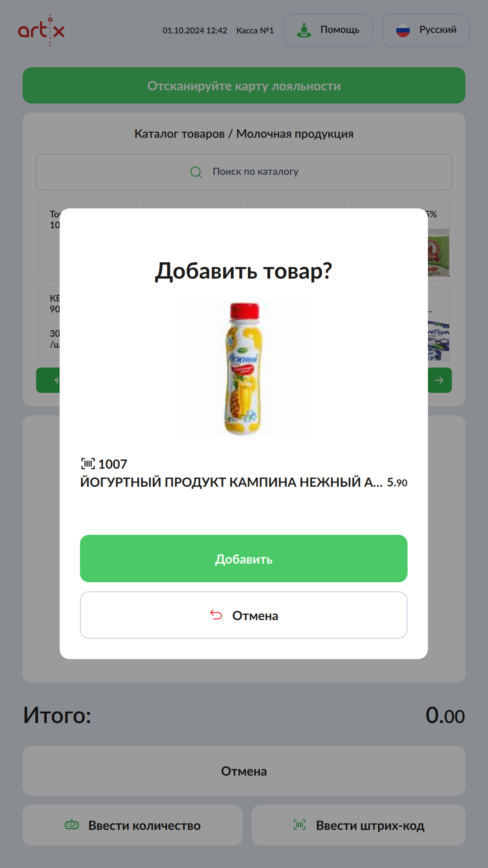Viewport: 488px width, 868px height.
Task: Click the red undo arrow icon
Action: [x=216, y=615]
